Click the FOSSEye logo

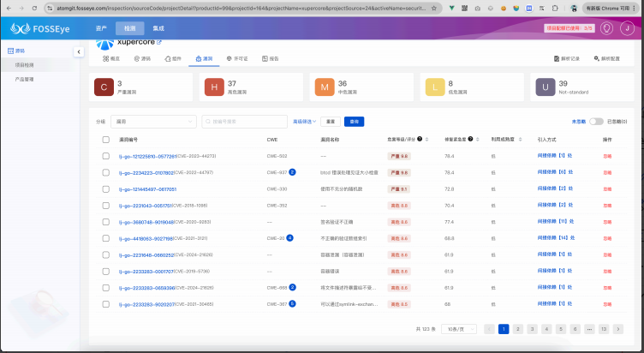pyautogui.click(x=40, y=28)
